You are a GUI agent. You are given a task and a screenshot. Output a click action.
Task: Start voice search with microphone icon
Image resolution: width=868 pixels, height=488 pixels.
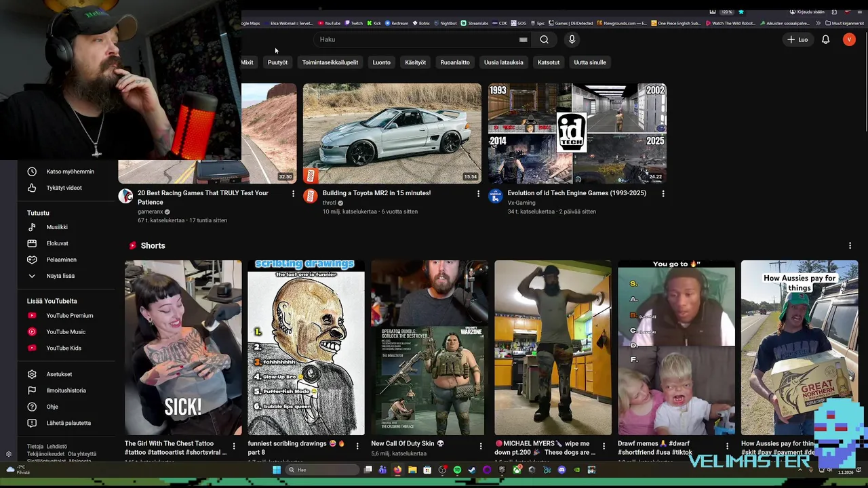(x=572, y=39)
